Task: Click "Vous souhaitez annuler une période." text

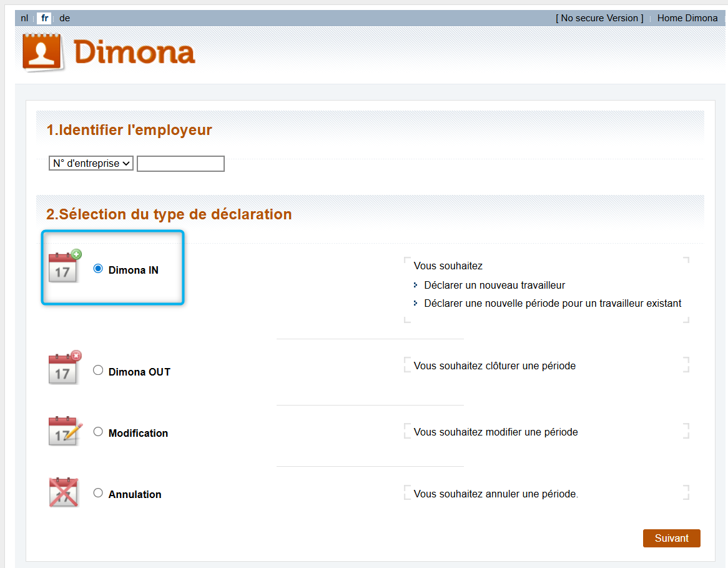Action: 496,494
